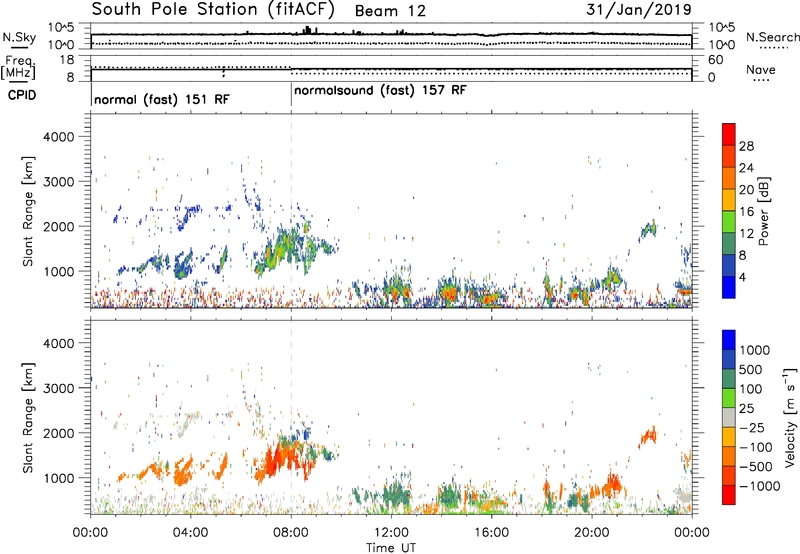The image size is (800, 554).
Task: Click the "N.Search" legend label
Action: coord(772,37)
